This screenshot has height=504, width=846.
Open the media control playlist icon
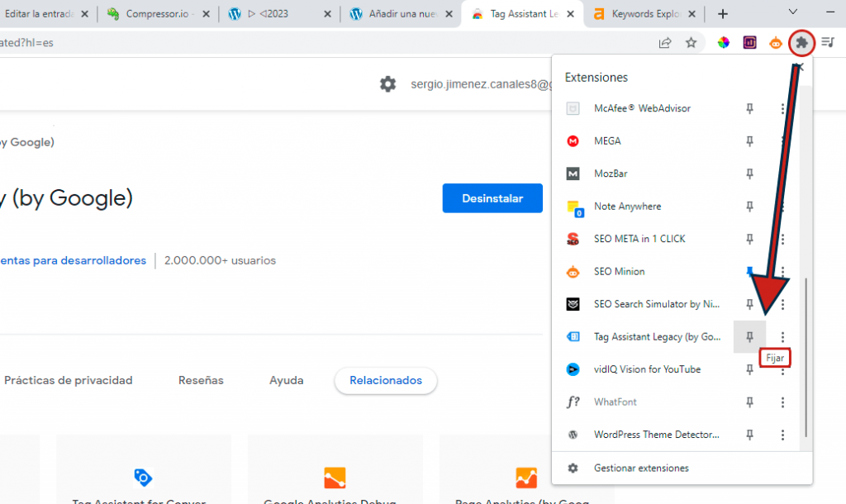point(828,42)
